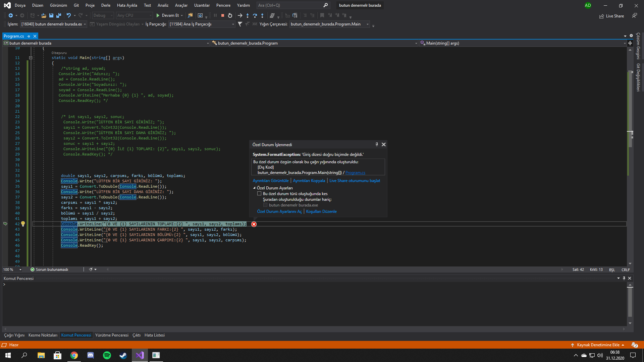Click the Undo icon in toolbar
Viewport: 644px width, 362px height.
[x=69, y=15]
